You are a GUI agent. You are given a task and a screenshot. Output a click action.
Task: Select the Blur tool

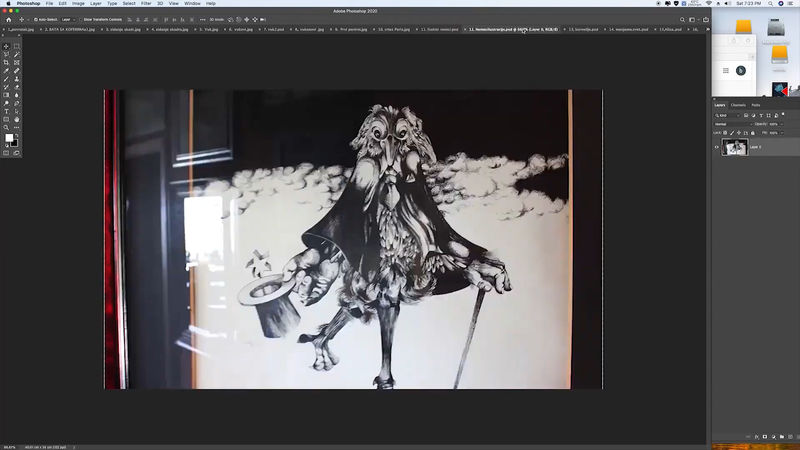(x=17, y=95)
